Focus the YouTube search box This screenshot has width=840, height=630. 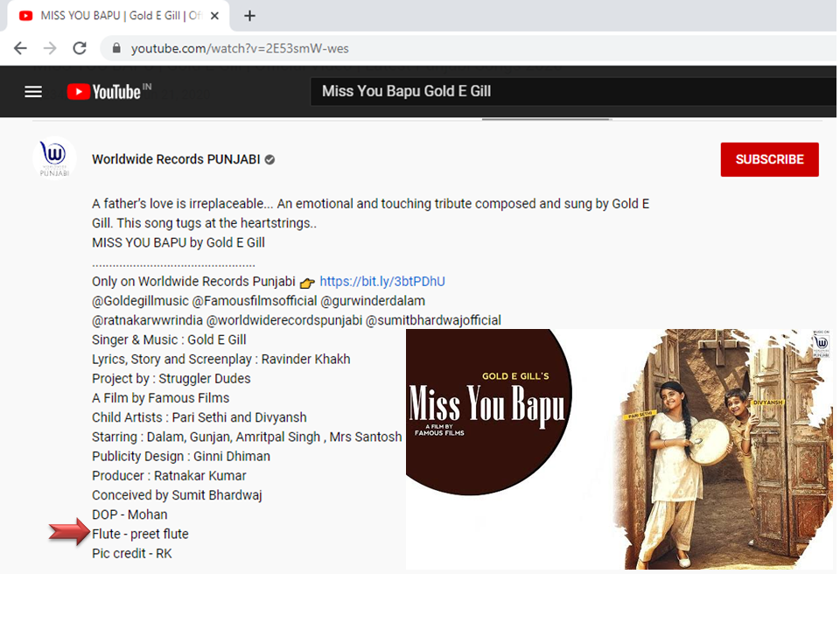(x=525, y=91)
